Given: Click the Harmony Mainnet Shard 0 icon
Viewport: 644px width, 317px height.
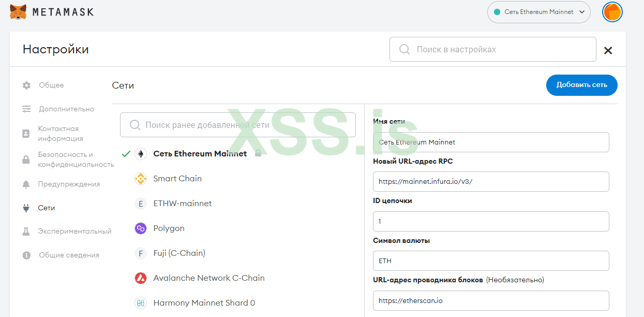Looking at the screenshot, I should (141, 303).
